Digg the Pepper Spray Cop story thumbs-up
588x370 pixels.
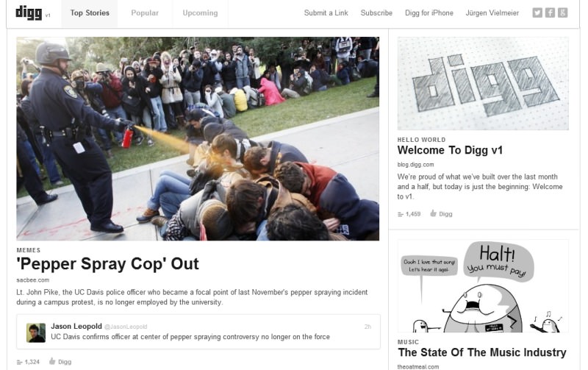click(x=52, y=361)
